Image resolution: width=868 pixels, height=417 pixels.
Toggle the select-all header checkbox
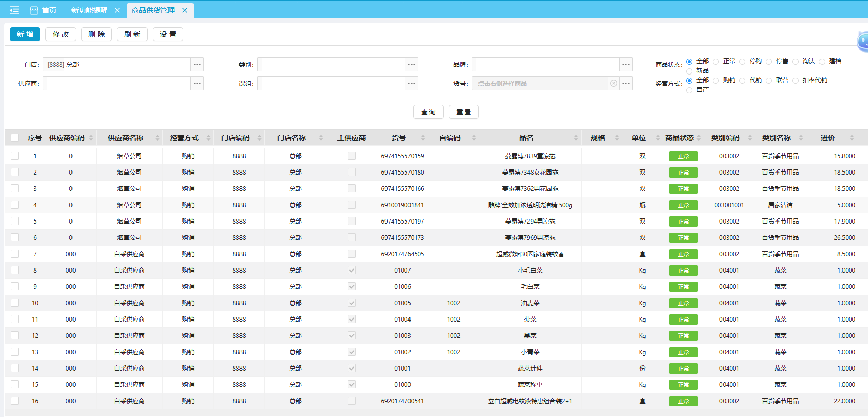pyautogui.click(x=15, y=138)
